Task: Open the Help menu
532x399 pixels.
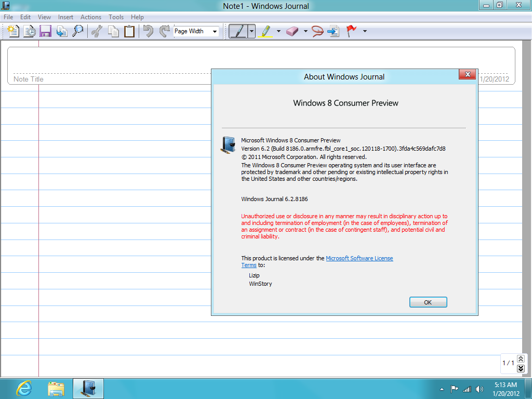Action: coord(137,17)
